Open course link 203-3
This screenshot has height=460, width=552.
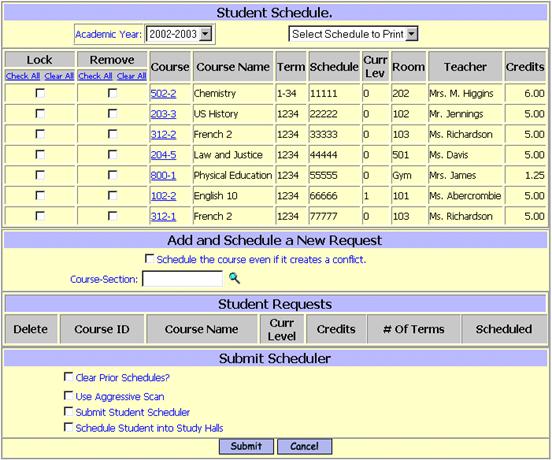163,114
